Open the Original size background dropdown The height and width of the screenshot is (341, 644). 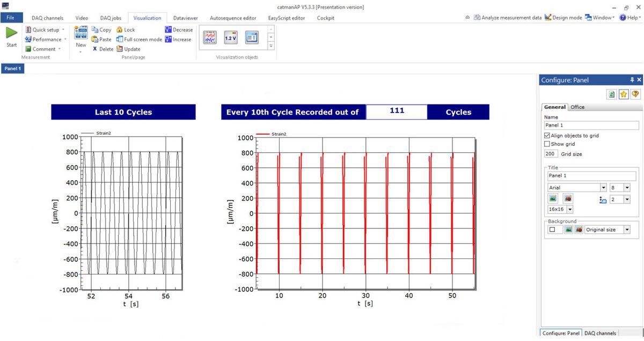pos(628,229)
